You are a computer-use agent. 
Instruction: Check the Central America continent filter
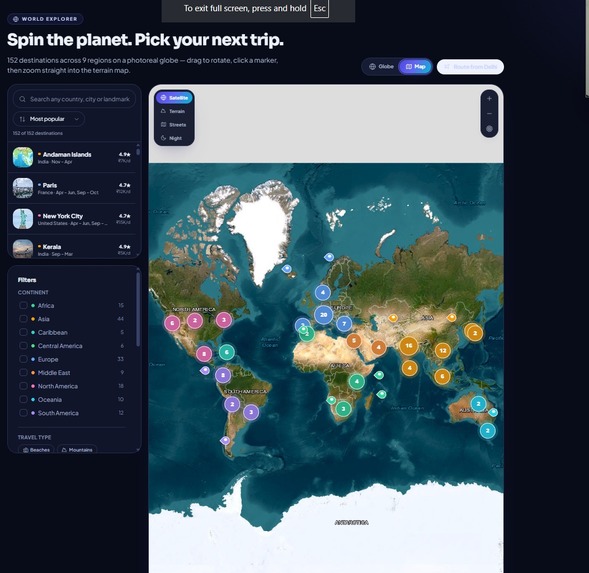click(x=23, y=346)
